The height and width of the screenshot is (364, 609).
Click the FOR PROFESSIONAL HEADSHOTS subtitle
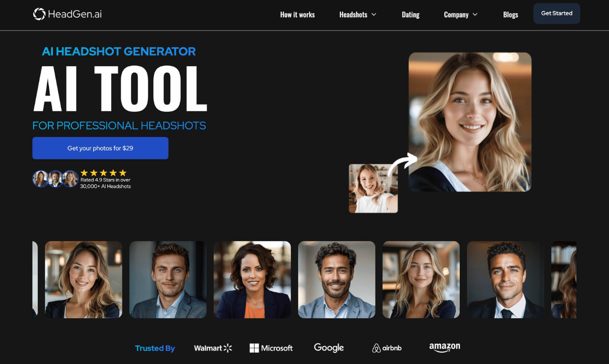pos(119,125)
